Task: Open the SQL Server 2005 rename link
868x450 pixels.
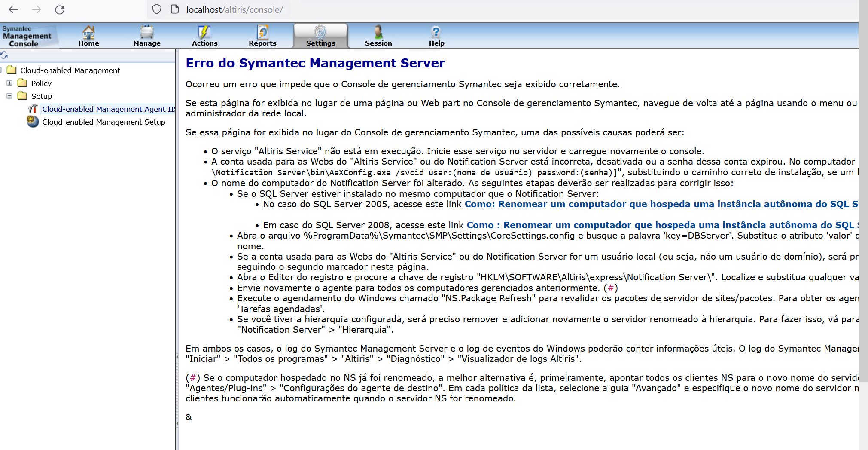Action: point(661,204)
